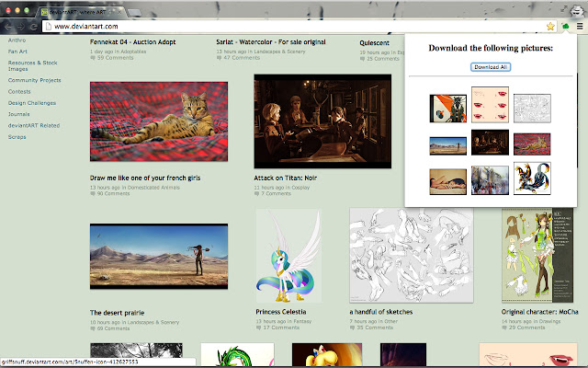Click the 47 Comments link
The height and width of the screenshot is (368, 588).
click(x=242, y=58)
